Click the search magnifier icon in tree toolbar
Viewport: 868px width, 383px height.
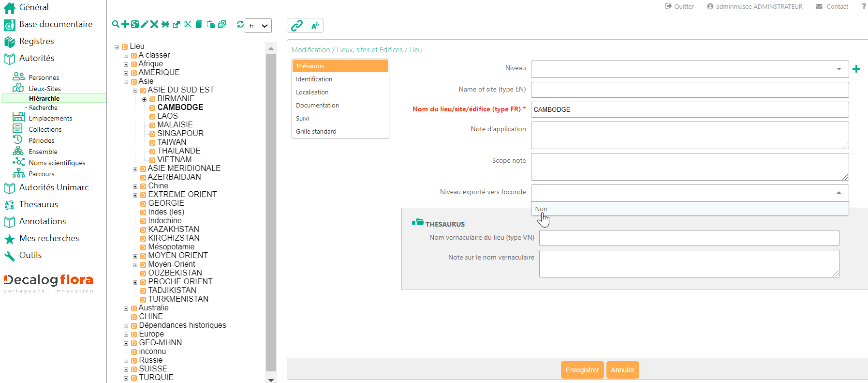coord(116,24)
